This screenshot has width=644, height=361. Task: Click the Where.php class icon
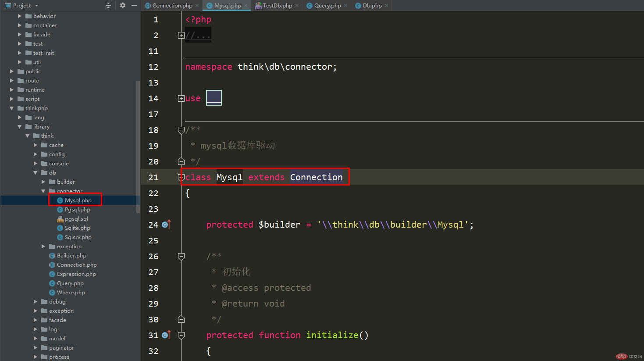coord(52,293)
